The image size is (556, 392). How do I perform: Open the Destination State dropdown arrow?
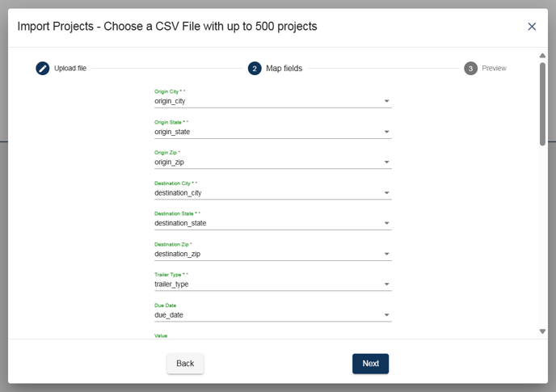pos(386,223)
